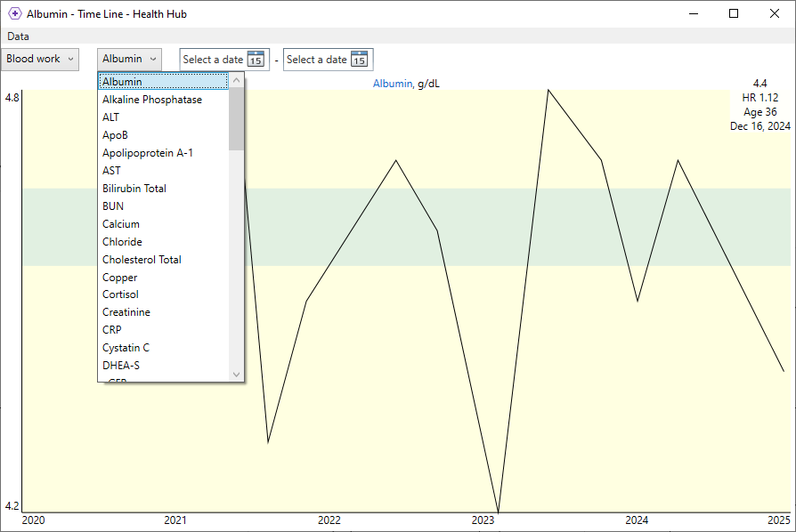Pick Cystatin C from the list

(126, 348)
